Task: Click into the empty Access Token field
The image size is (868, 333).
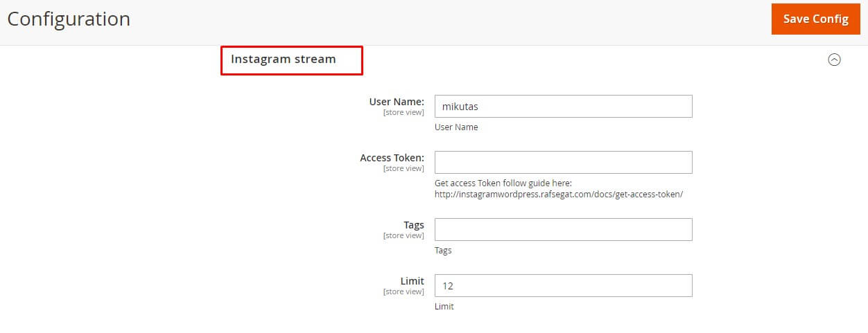Action: (563, 163)
